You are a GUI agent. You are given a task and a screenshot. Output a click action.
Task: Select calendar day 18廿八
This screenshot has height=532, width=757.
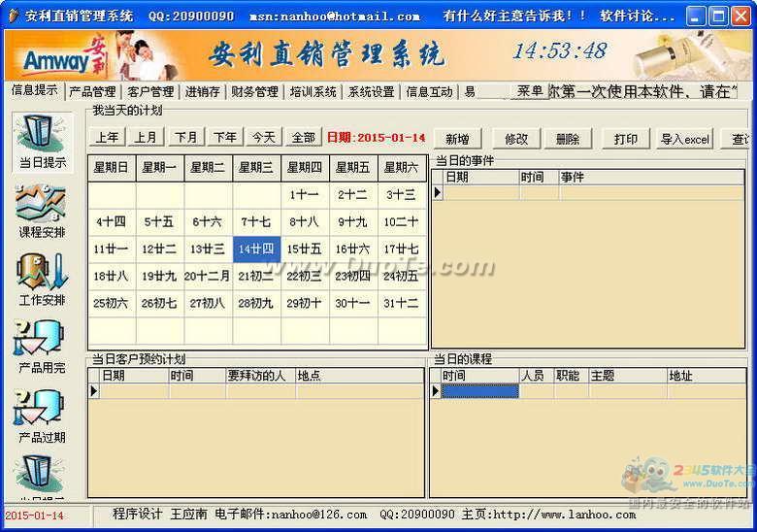coord(112,276)
